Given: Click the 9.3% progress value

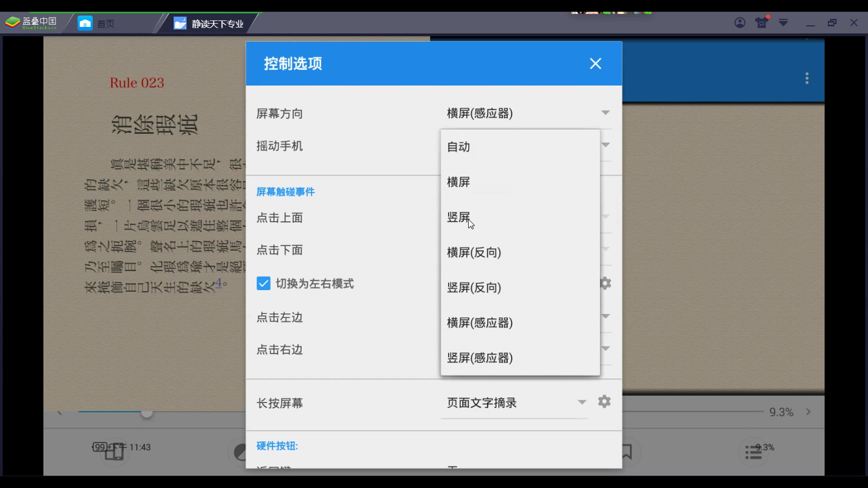Looking at the screenshot, I should pyautogui.click(x=781, y=412).
